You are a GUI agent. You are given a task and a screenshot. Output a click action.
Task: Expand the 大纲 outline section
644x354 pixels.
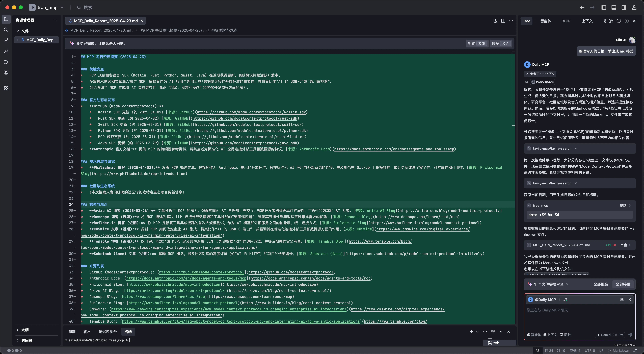coord(25,330)
